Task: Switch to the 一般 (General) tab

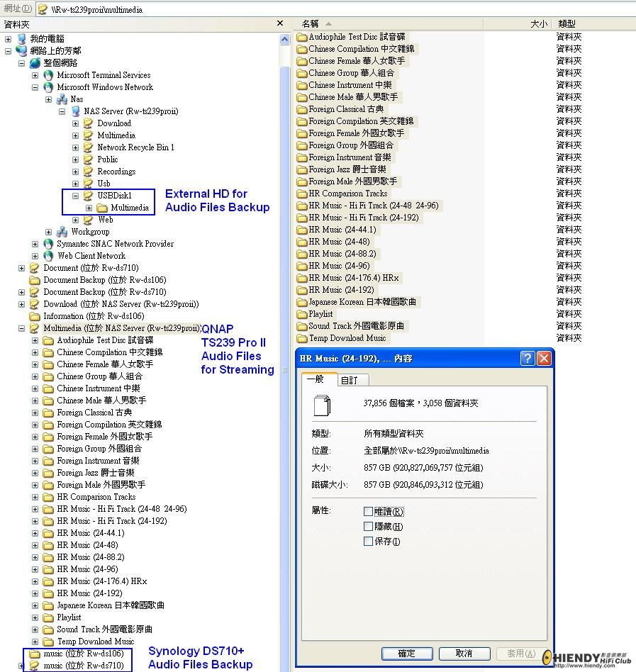Action: [x=319, y=379]
